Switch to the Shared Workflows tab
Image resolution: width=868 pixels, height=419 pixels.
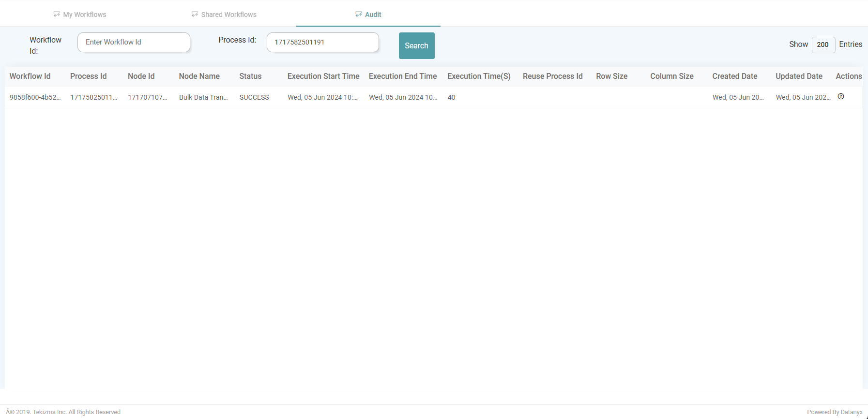(224, 15)
